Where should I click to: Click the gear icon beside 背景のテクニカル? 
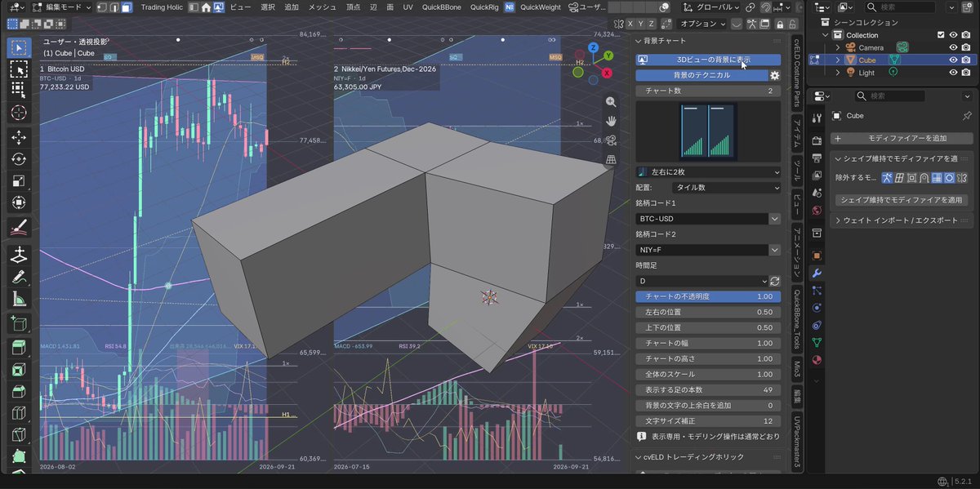click(775, 75)
